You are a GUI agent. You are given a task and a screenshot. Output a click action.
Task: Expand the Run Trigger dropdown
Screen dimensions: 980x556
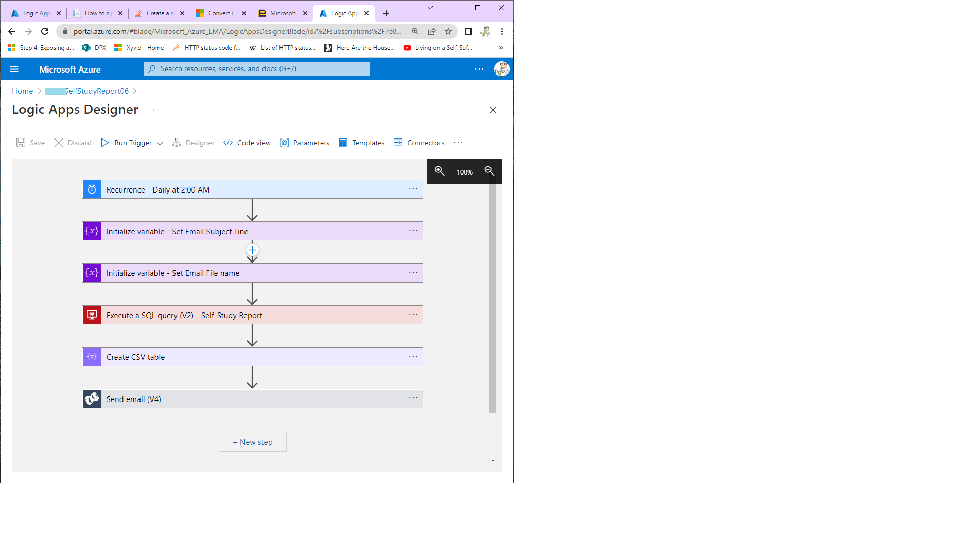[x=160, y=143]
